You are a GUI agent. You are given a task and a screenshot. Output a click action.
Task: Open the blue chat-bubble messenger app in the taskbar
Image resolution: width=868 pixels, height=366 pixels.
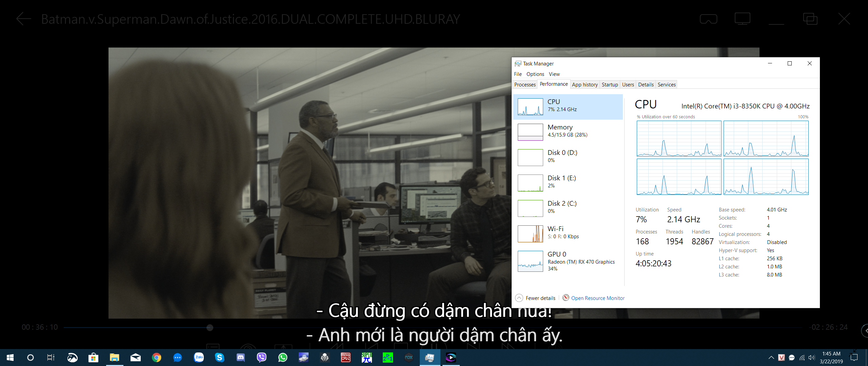178,358
